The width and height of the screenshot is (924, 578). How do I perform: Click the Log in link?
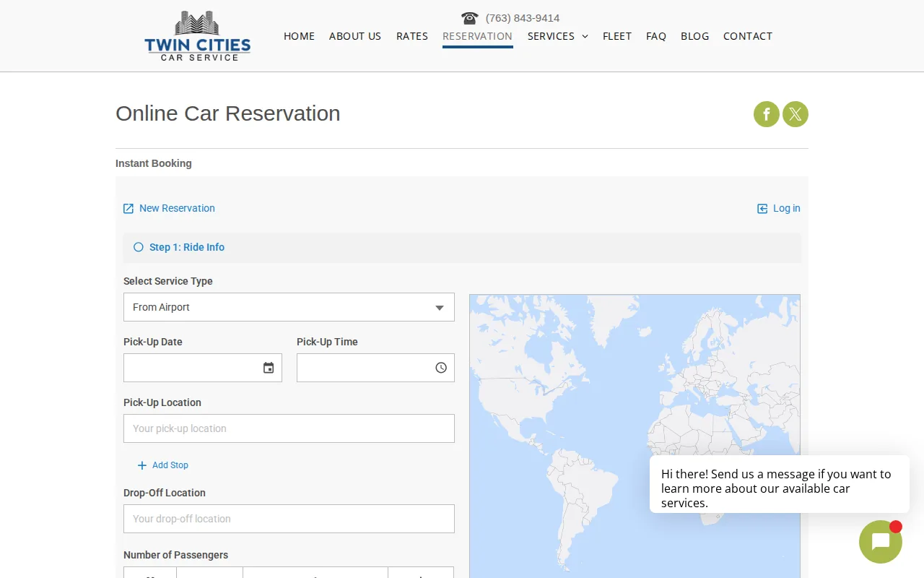[x=787, y=208]
